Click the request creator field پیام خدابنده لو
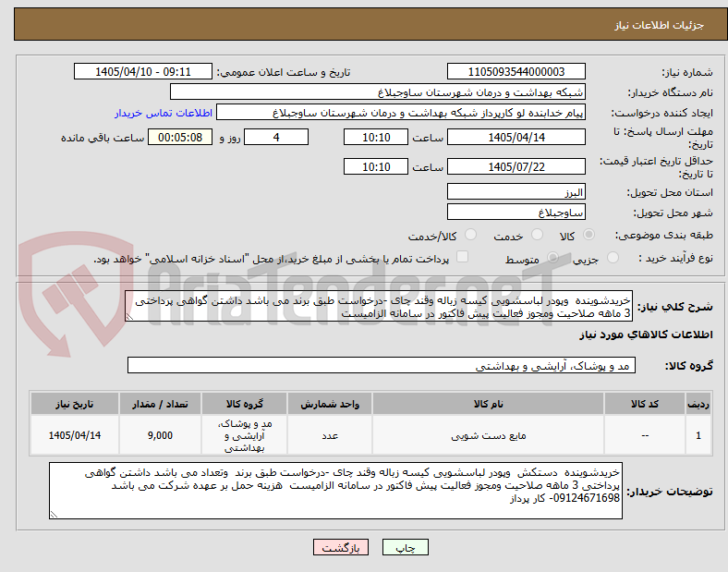This screenshot has height=572, width=728. pos(401,113)
